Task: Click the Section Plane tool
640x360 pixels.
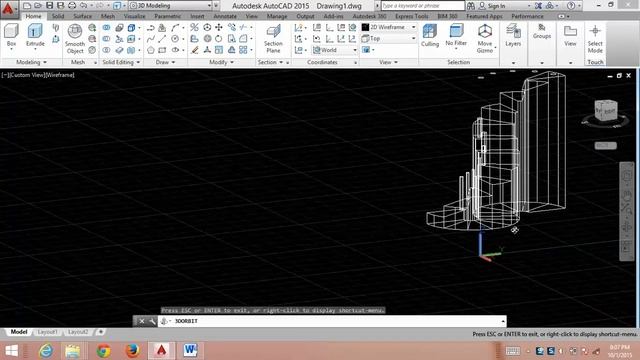Action: click(273, 39)
